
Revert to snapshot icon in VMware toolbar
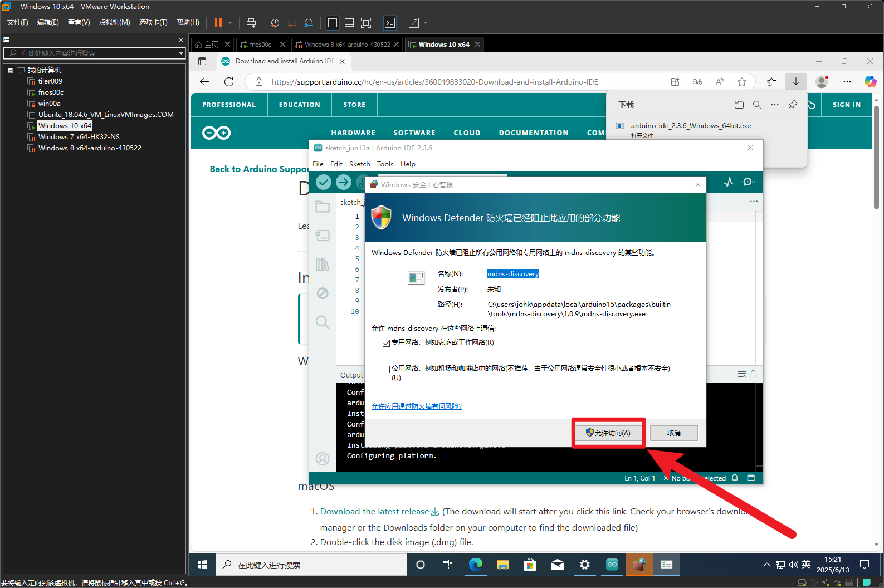pos(292,23)
